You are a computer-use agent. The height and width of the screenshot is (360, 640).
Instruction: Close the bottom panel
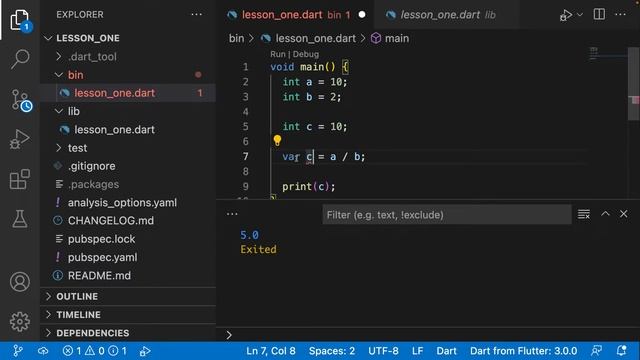pyautogui.click(x=624, y=213)
